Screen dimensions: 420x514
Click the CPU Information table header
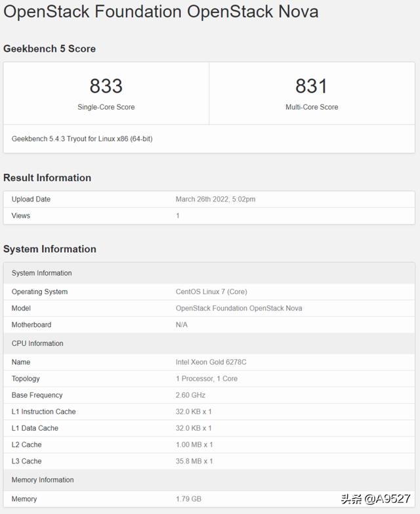37,343
